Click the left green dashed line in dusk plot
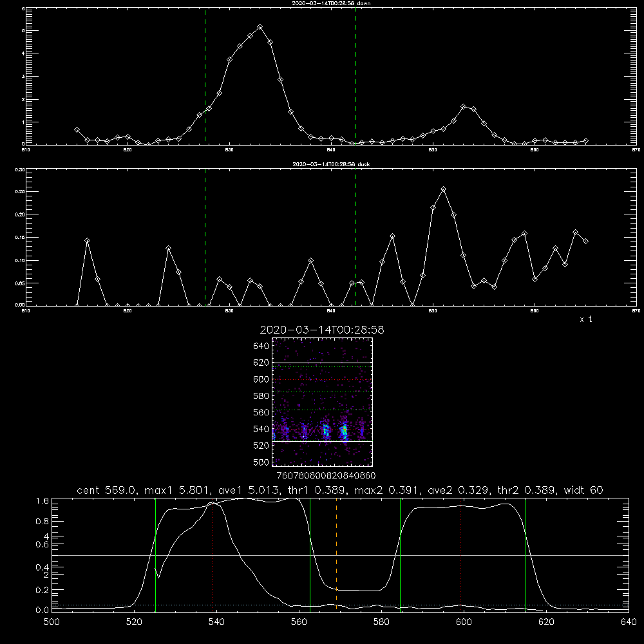 tap(205, 238)
